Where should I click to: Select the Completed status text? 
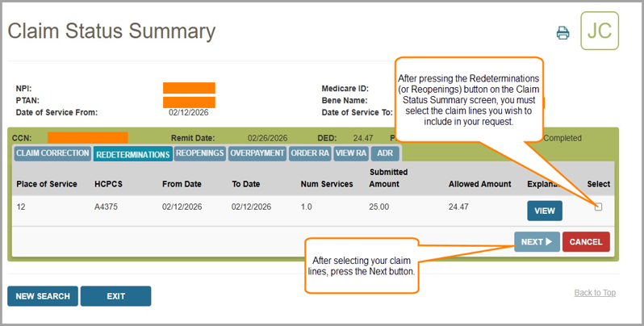pos(562,138)
